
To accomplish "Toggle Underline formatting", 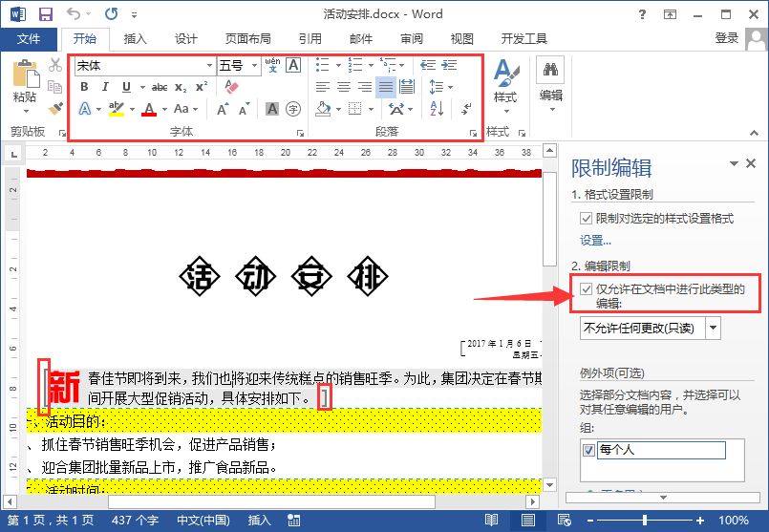I will pos(126,87).
